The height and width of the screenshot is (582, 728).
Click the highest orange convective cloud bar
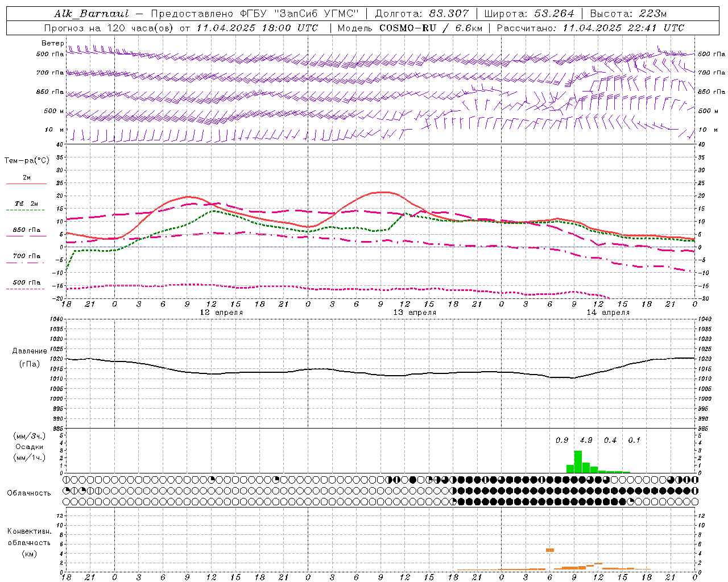[x=550, y=550]
